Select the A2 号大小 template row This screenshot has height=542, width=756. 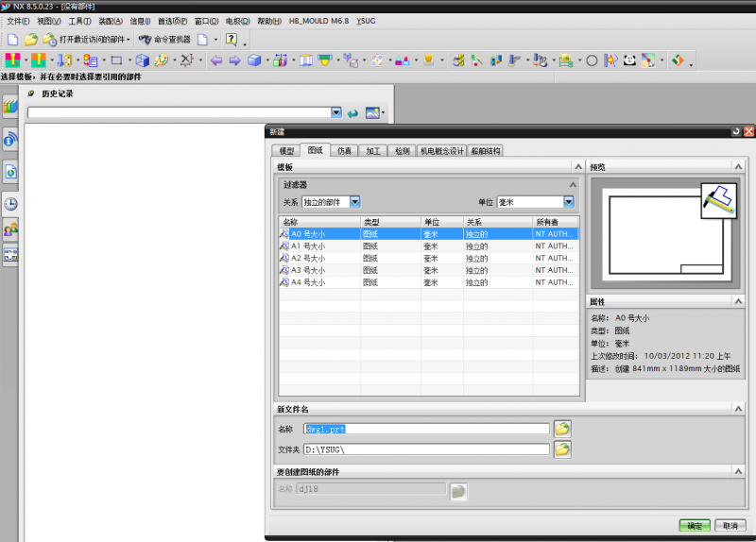pos(429,258)
